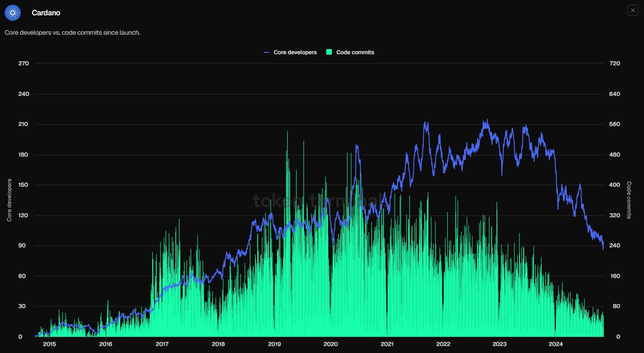Toggle the Core developers series in the legend

(x=295, y=52)
